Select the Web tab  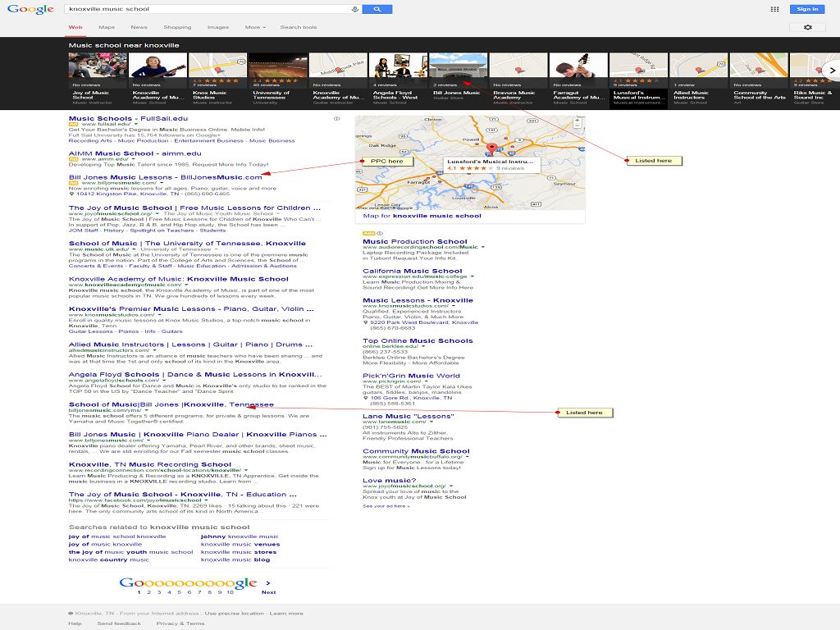click(x=75, y=27)
